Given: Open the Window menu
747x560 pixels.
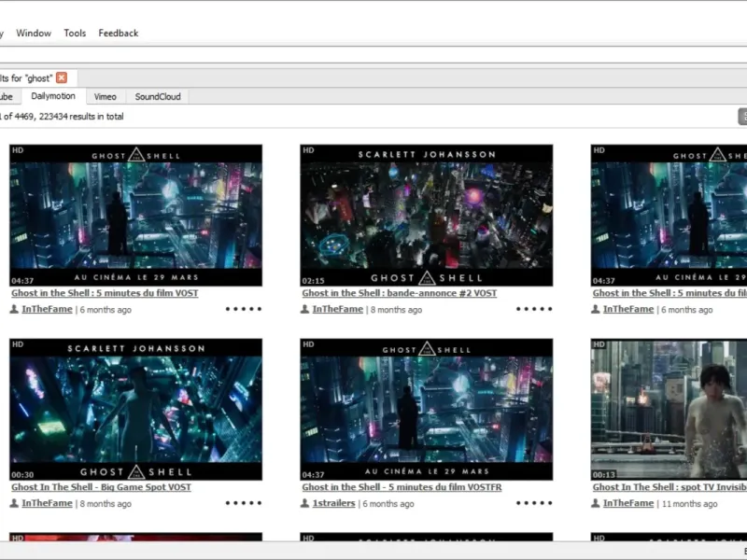Looking at the screenshot, I should (x=34, y=33).
